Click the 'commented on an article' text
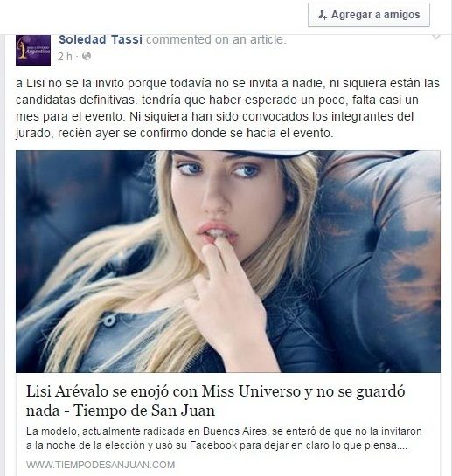This screenshot has height=476, width=452. point(216,39)
